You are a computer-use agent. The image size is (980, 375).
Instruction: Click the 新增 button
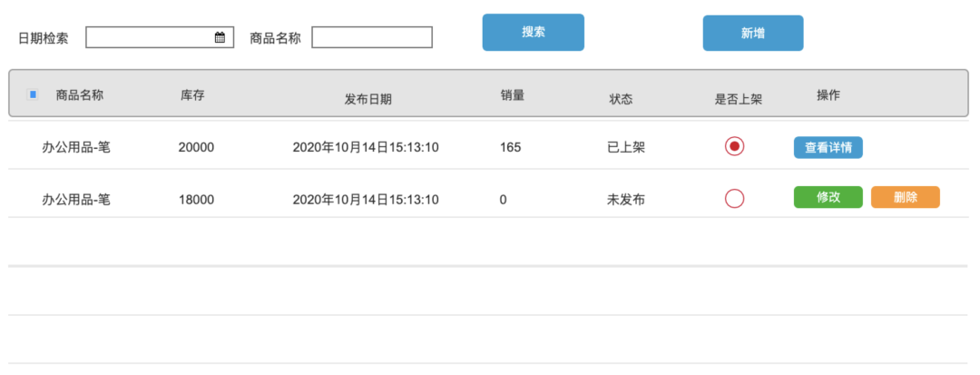pos(752,34)
